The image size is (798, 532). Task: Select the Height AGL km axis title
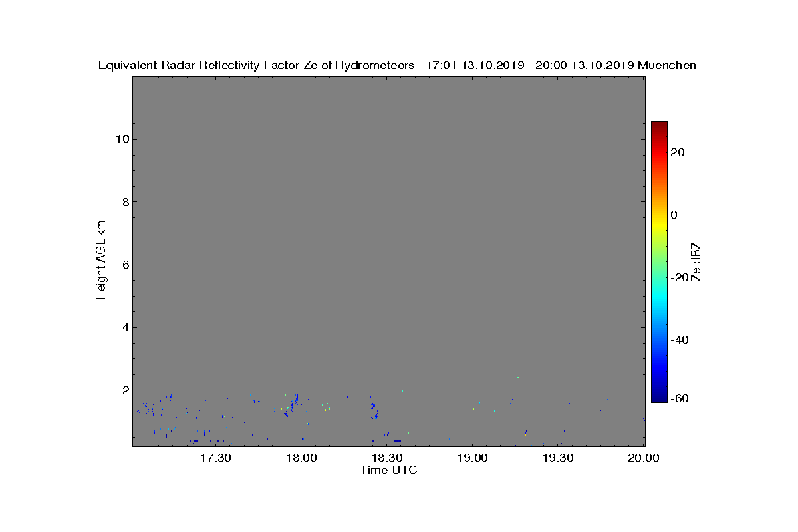coord(101,259)
